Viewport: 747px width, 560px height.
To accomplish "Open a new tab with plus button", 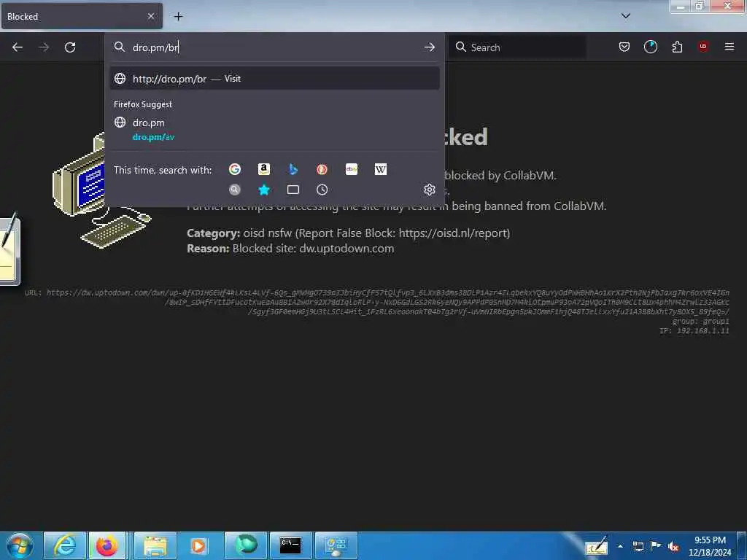I will point(178,17).
